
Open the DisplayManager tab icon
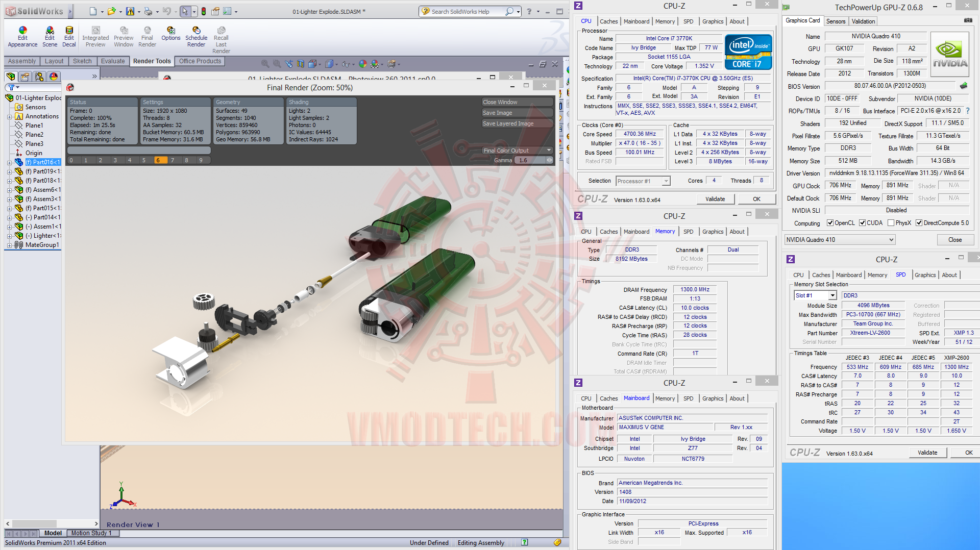point(54,77)
